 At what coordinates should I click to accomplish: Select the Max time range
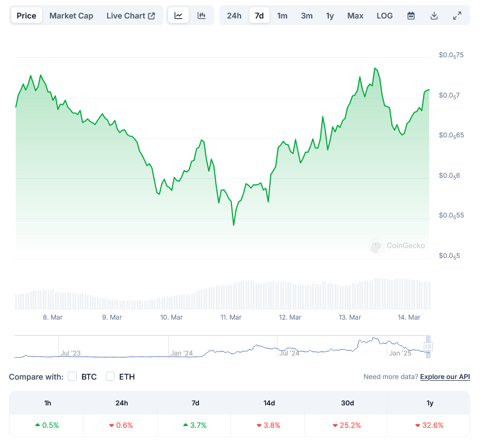[355, 16]
